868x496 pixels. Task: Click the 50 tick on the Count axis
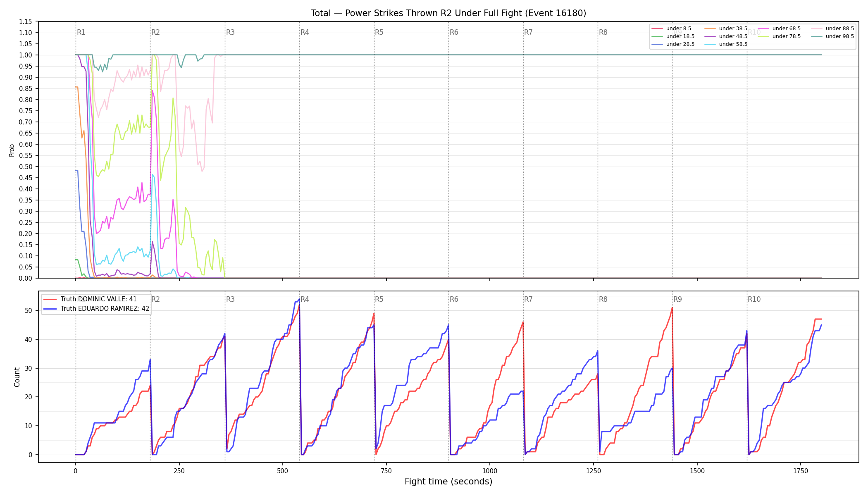tap(29, 310)
